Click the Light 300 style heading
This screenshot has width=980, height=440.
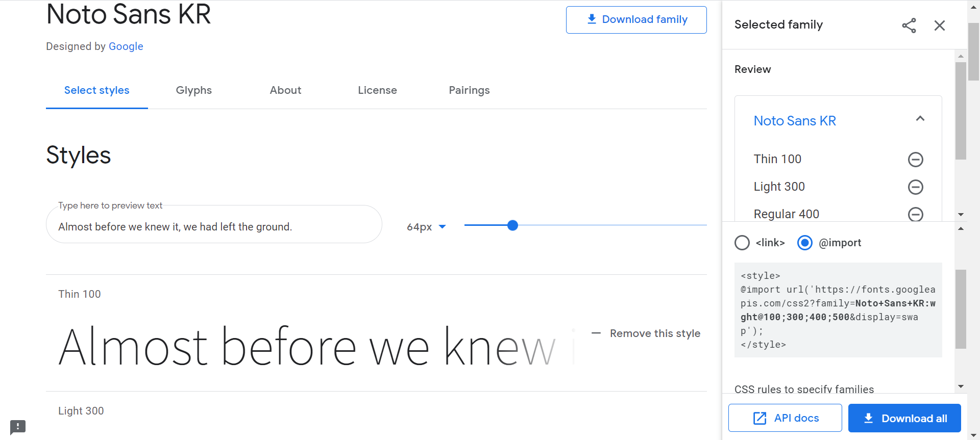tap(81, 411)
